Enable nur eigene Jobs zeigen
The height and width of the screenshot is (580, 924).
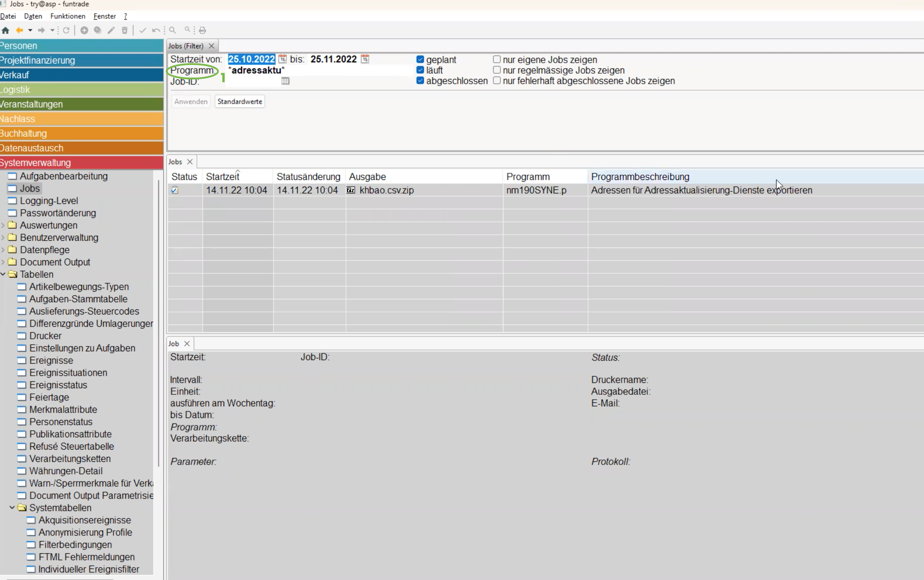click(x=497, y=60)
